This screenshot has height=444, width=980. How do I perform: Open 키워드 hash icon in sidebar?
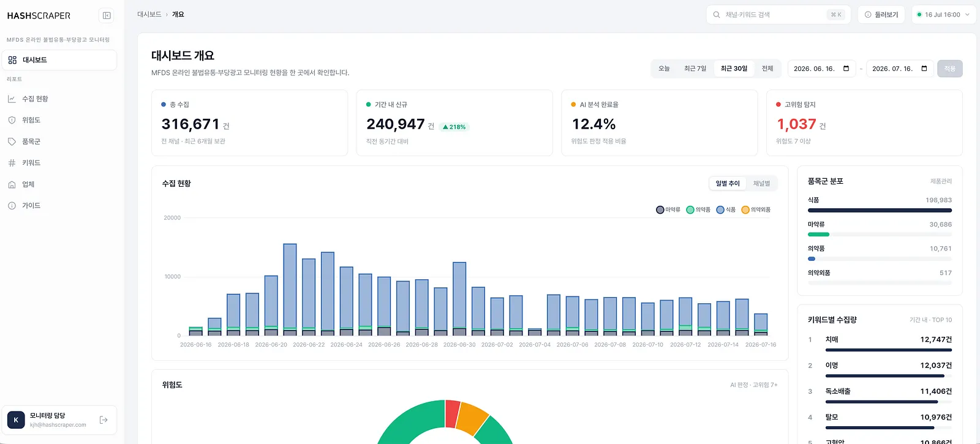click(x=12, y=163)
